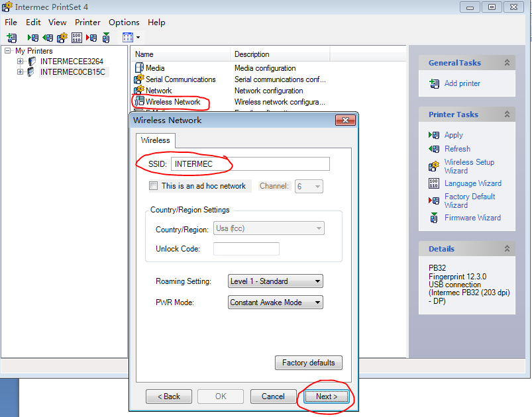Click the Factory Default Wizard icon in Printer Tasks

pos(434,201)
